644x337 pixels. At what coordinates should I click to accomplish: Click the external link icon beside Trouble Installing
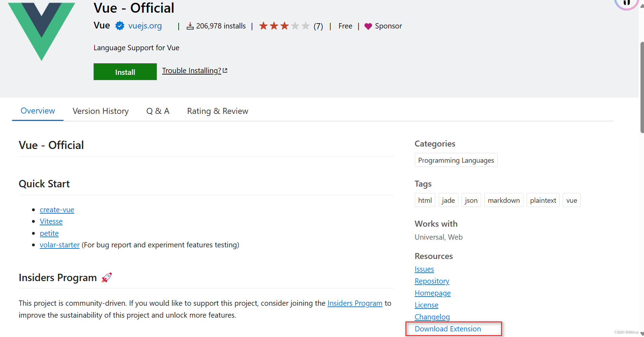(225, 71)
